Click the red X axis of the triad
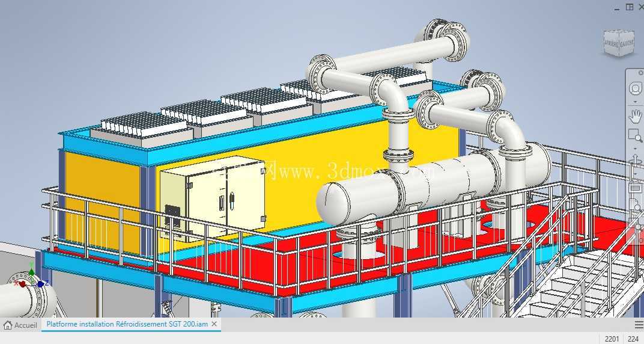The width and height of the screenshot is (644, 344). (x=22, y=284)
